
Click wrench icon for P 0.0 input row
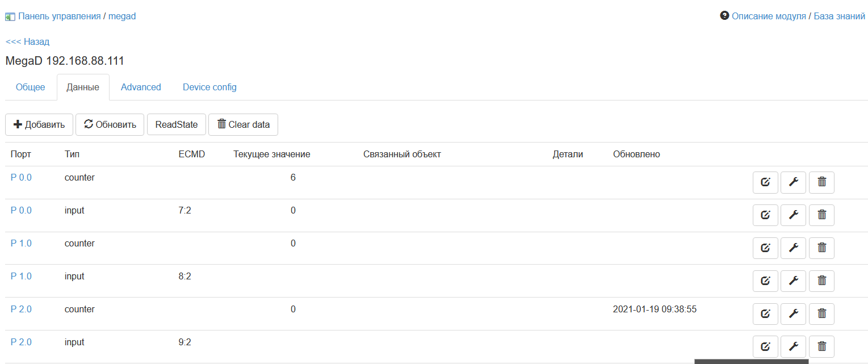794,215
